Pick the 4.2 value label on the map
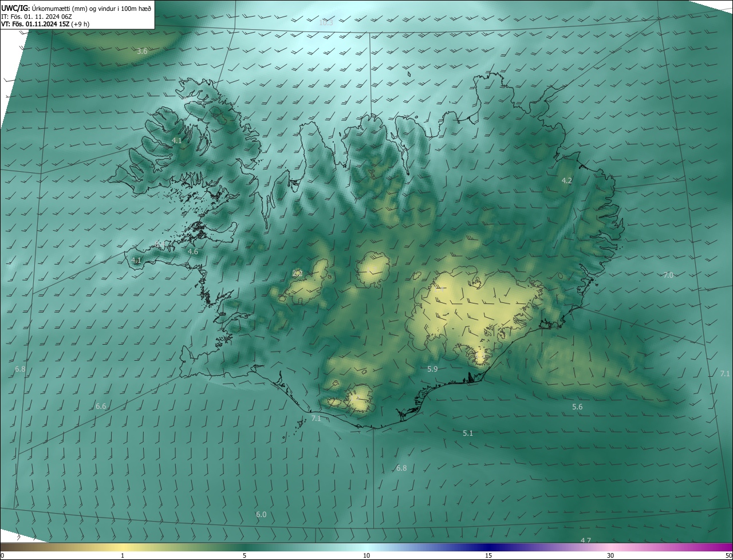The height and width of the screenshot is (560, 733). 566,181
